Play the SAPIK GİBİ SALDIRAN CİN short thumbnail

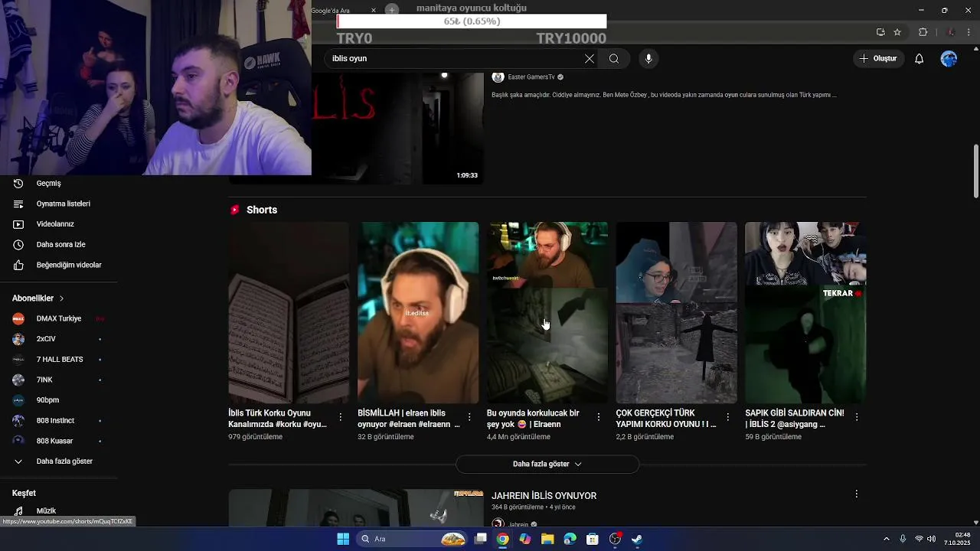(x=805, y=312)
